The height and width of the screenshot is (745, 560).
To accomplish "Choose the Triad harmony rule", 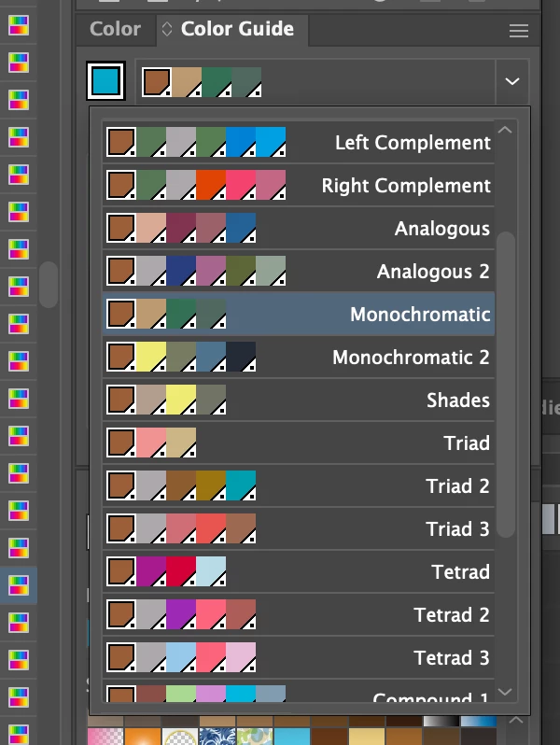I will [x=299, y=443].
